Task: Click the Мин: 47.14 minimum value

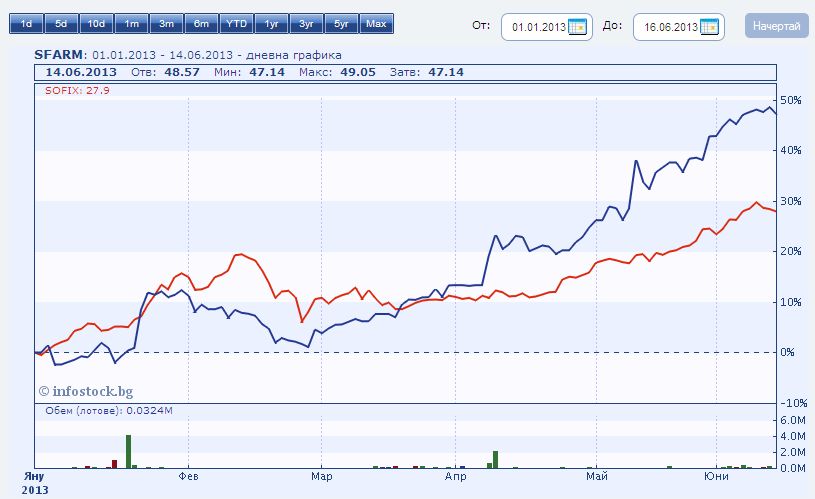Action: click(x=249, y=72)
